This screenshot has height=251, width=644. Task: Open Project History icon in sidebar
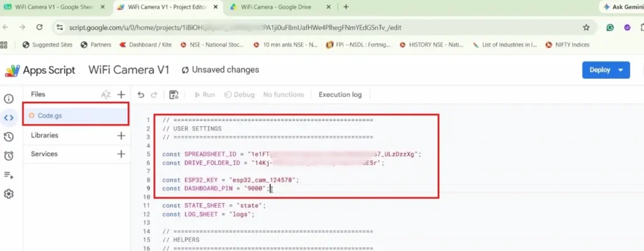[9, 137]
